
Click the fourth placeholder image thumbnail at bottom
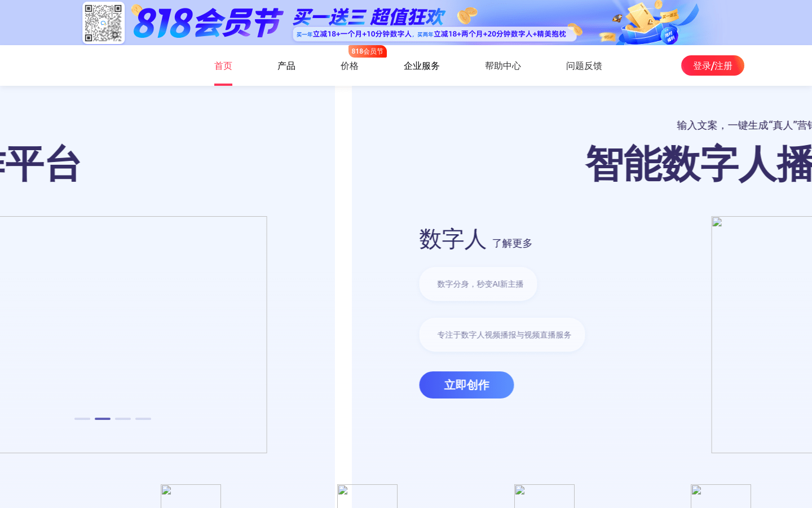point(721,496)
